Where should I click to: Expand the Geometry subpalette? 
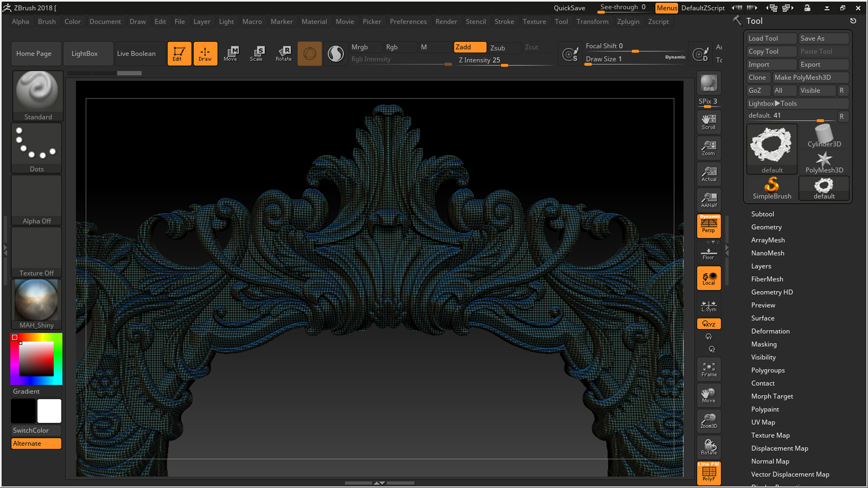click(766, 227)
